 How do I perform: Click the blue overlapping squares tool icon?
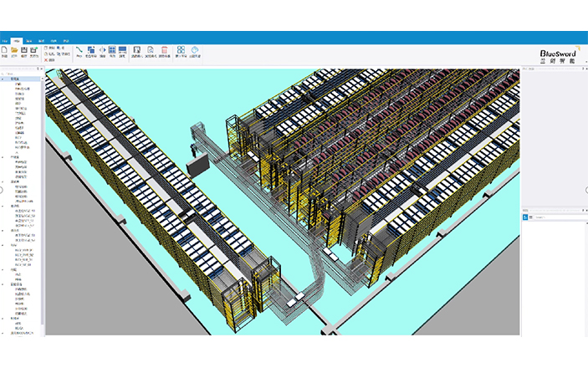pyautogui.click(x=90, y=51)
